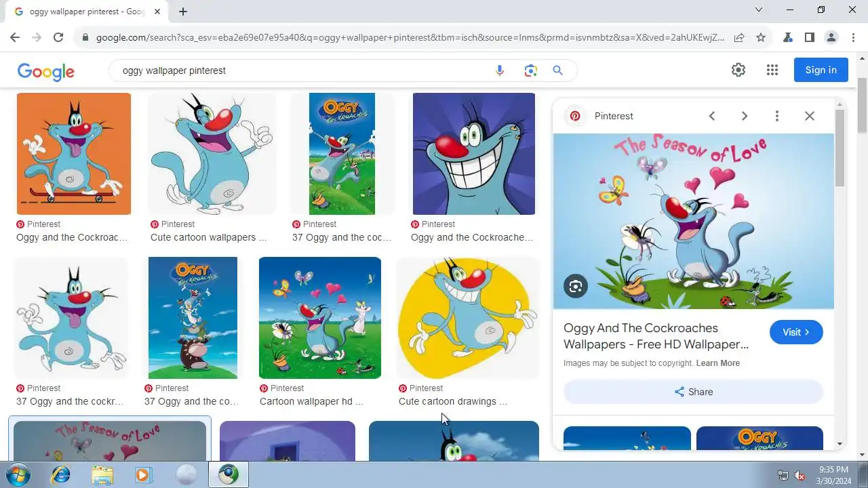Open Oggy And The Cockroaches Wallpapers title link

656,336
